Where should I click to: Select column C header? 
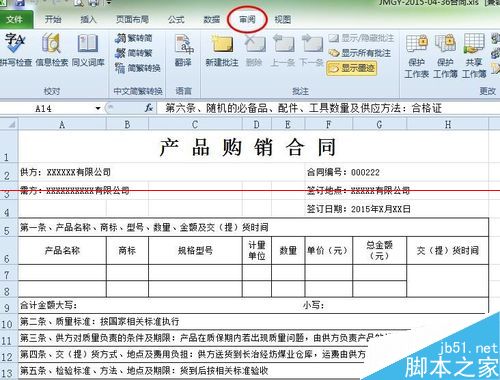[x=195, y=124]
